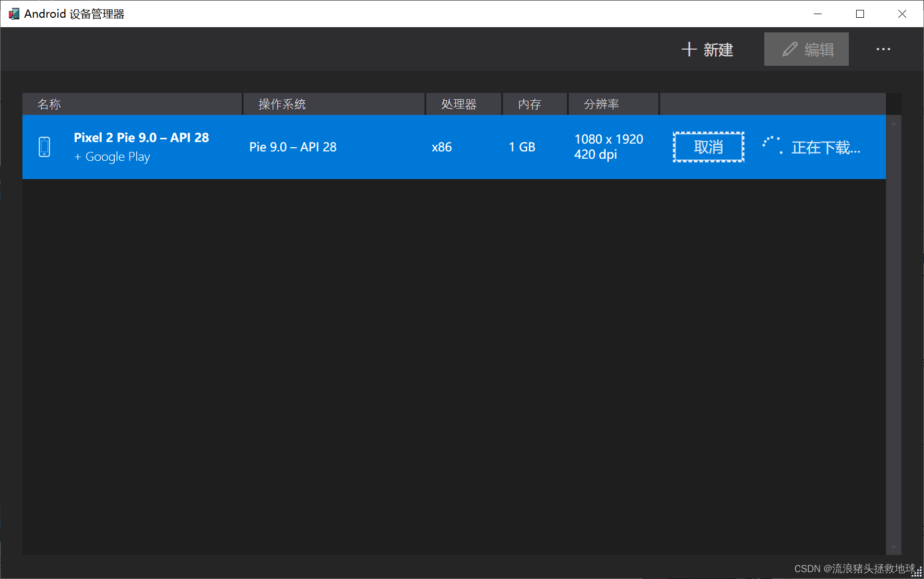Viewport: 924px width, 579px height.
Task: Click the phone device icon for Pixel 2
Action: click(44, 147)
